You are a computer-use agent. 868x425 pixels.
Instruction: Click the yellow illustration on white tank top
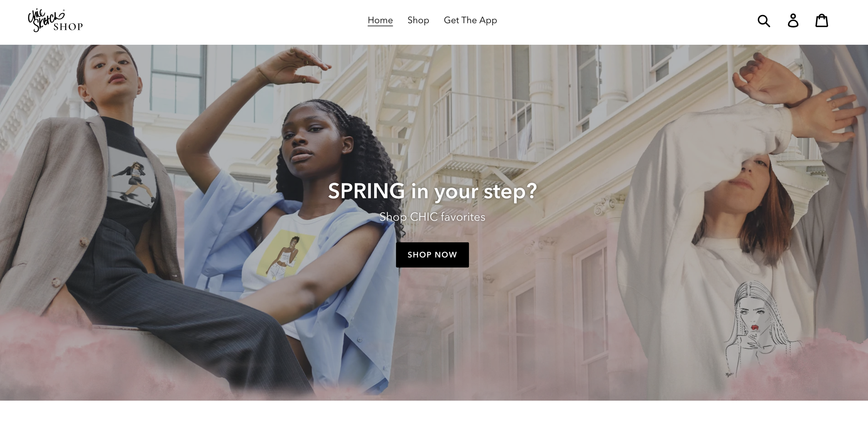pos(285,253)
